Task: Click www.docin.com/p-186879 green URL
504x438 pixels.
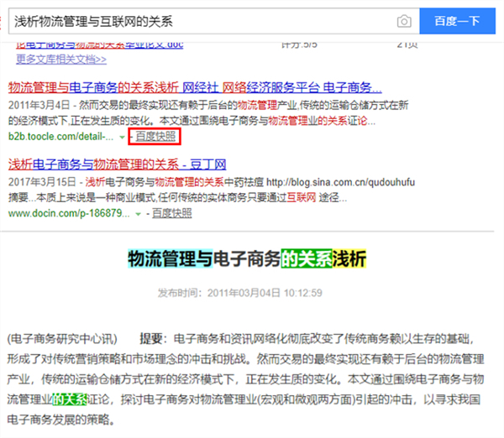Action: 69,213
